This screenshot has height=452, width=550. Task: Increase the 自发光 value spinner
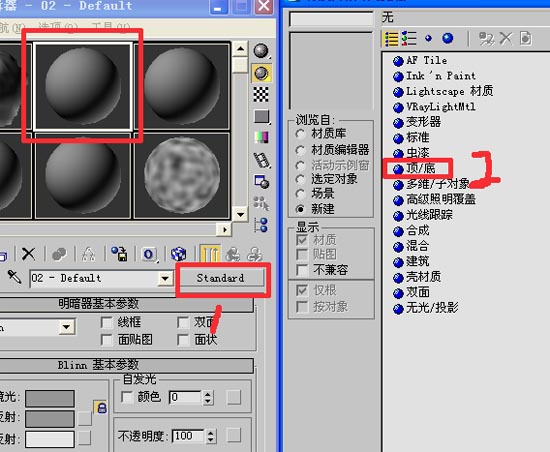[208, 394]
